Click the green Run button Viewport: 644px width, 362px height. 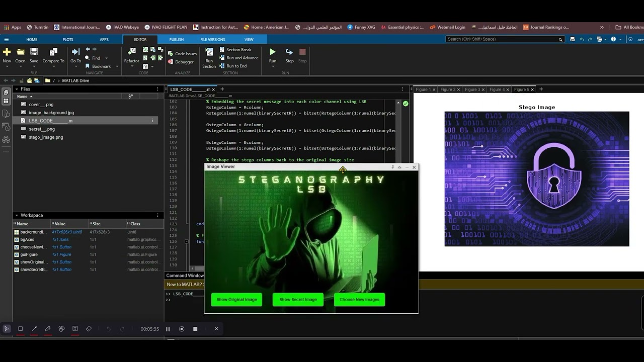272,52
